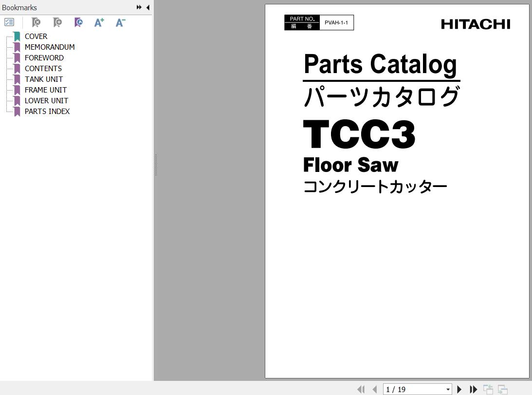This screenshot has width=532, height=395.
Task: Open the bookmarks options menu icon
Action: pos(9,22)
